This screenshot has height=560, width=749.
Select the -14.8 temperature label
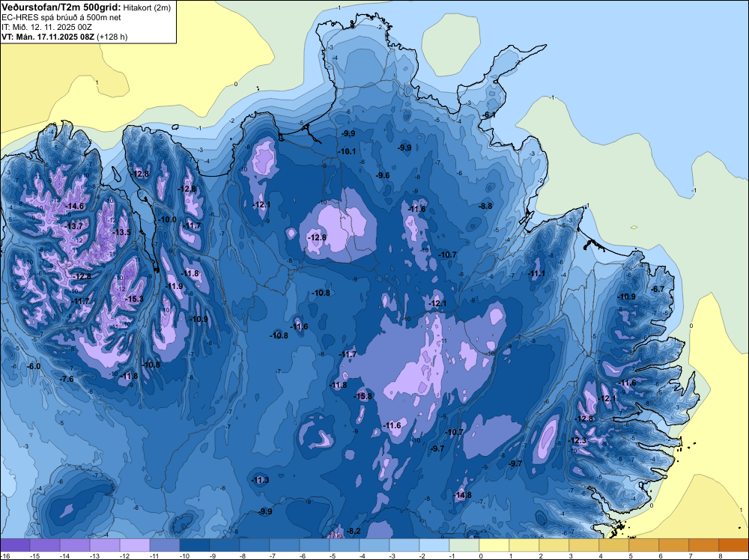(462, 496)
